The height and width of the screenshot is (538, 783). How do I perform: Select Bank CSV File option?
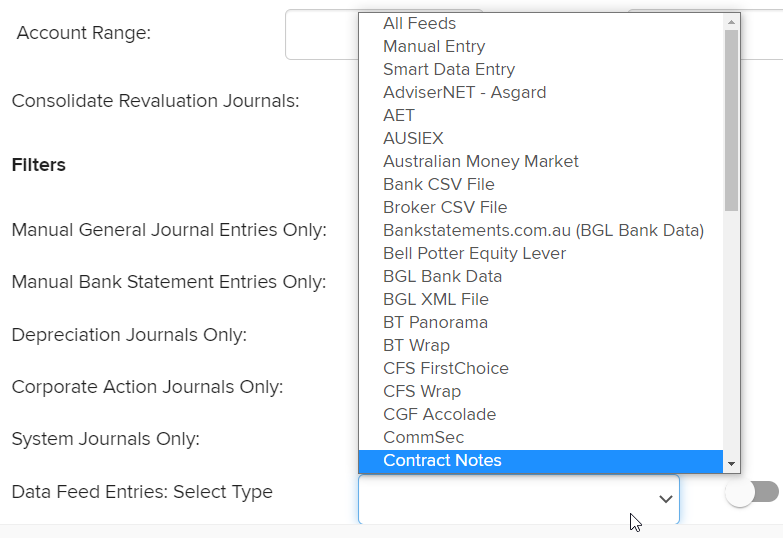coord(438,184)
